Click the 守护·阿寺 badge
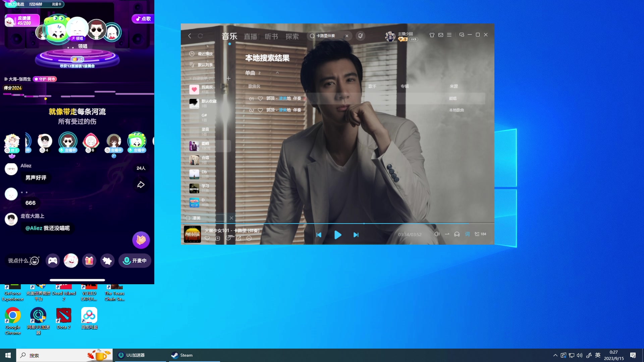The image size is (644, 362). coord(45,79)
